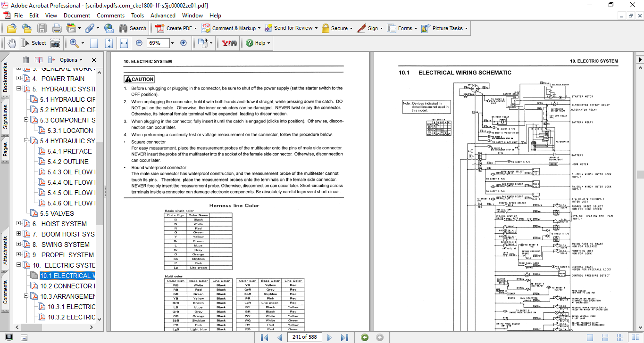The height and width of the screenshot is (343, 644).
Task: Open the Advanced menu
Action: pyautogui.click(x=163, y=16)
